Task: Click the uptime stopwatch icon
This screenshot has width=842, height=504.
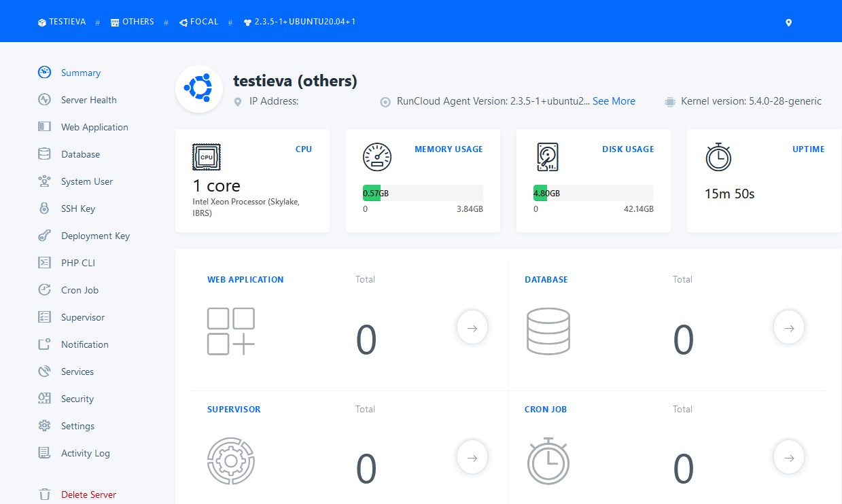Action: (718, 157)
